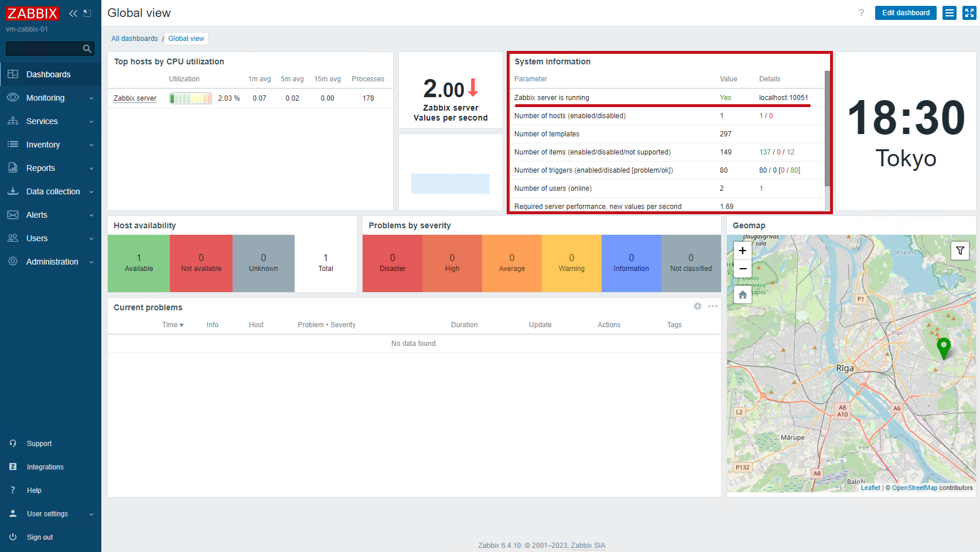980x552 pixels.
Task: Collapse the sidebar with double-chevron icon
Action: click(73, 13)
